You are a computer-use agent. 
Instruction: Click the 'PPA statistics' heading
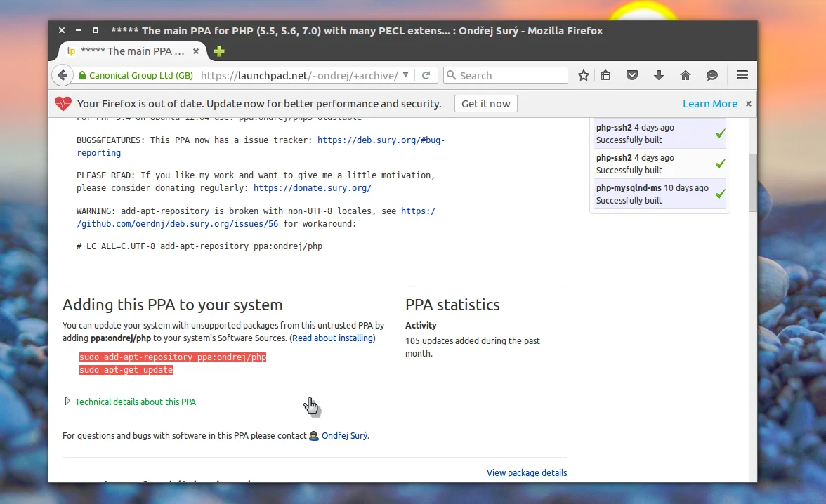(452, 305)
